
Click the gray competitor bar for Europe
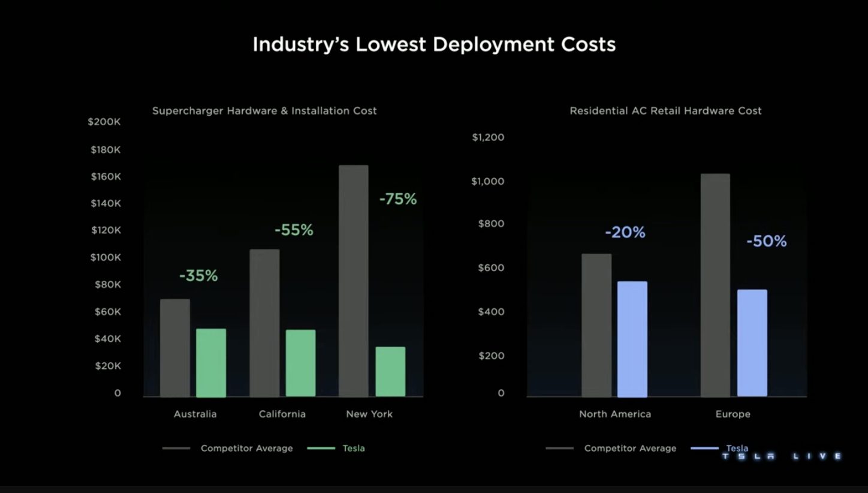click(x=716, y=285)
